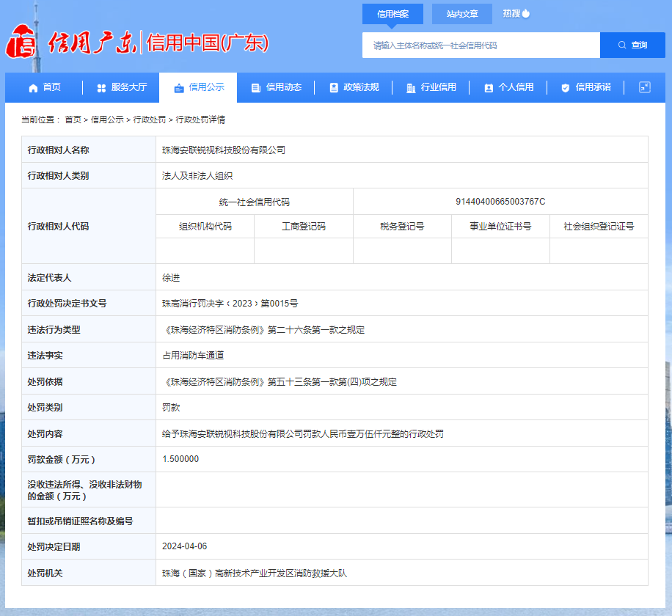The image size is (672, 616).
Task: Click legal representative name 徐进
Action: 171,278
